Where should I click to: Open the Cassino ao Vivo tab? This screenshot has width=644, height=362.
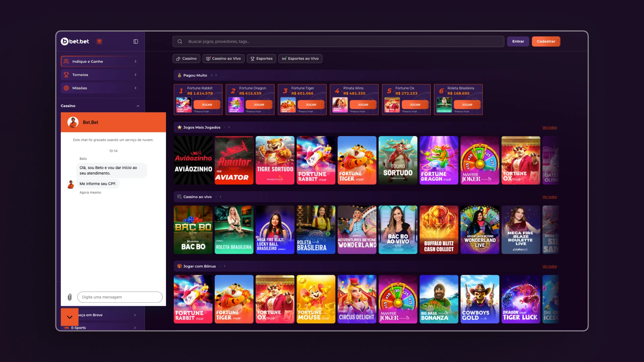223,59
